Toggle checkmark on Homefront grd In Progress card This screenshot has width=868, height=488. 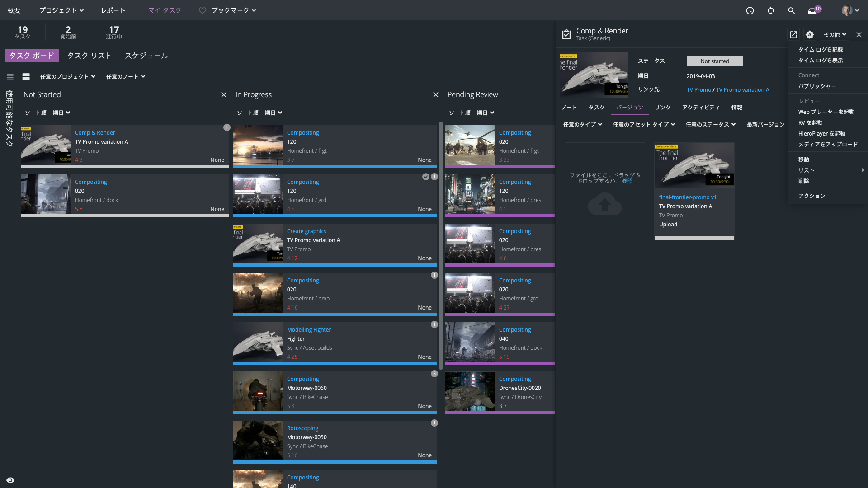(426, 177)
